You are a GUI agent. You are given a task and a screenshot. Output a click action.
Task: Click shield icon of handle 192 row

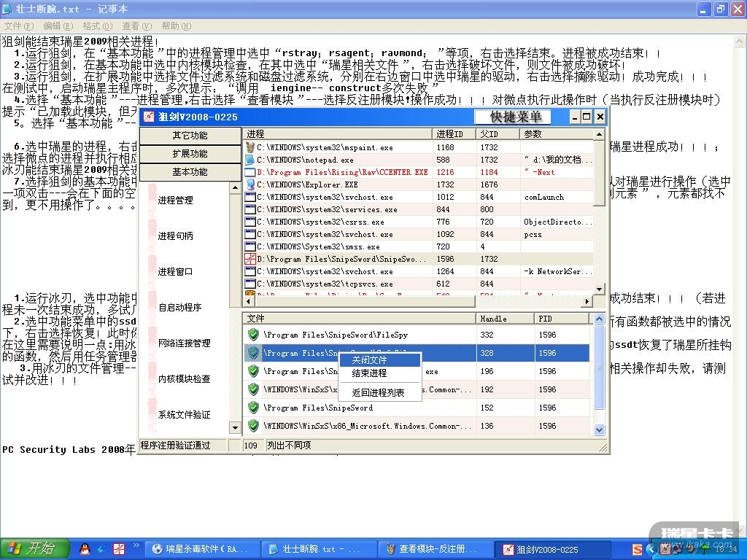253,389
